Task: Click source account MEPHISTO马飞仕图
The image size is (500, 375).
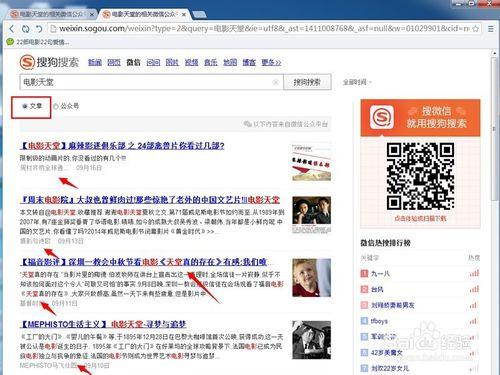Action: coord(48,365)
